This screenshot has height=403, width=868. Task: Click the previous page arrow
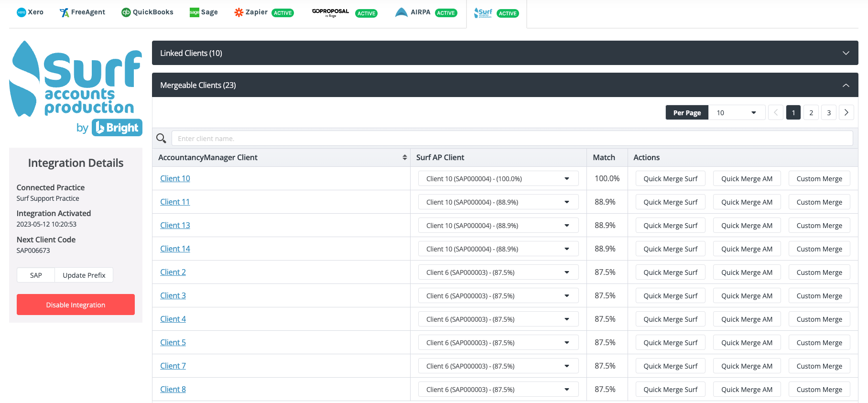(775, 113)
